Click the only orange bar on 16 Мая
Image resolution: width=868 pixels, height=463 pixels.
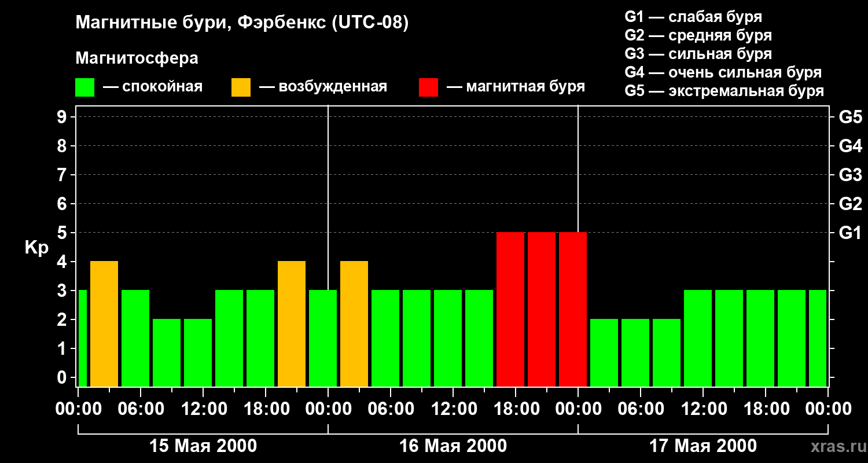click(354, 324)
